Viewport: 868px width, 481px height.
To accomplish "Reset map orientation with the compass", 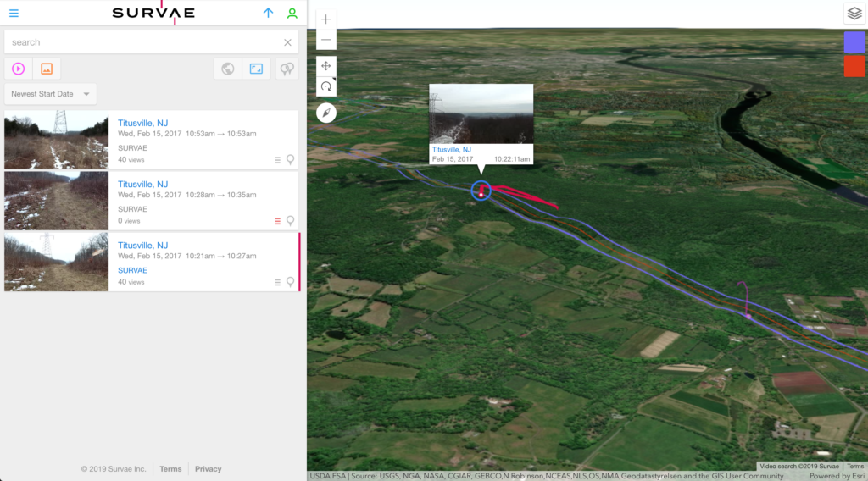I will pos(326,113).
